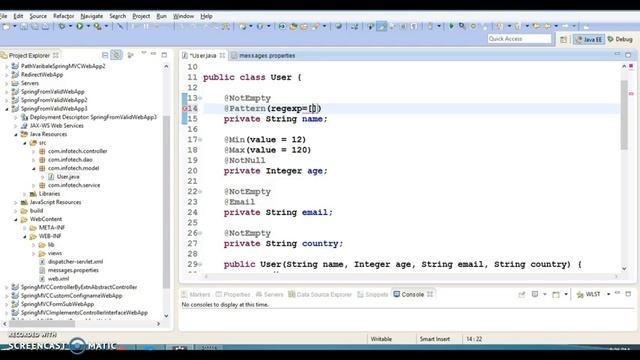Image resolution: width=640 pixels, height=360 pixels.
Task: Collapse the SpringFromValidWebApp3 project node
Action: pyautogui.click(x=7, y=109)
